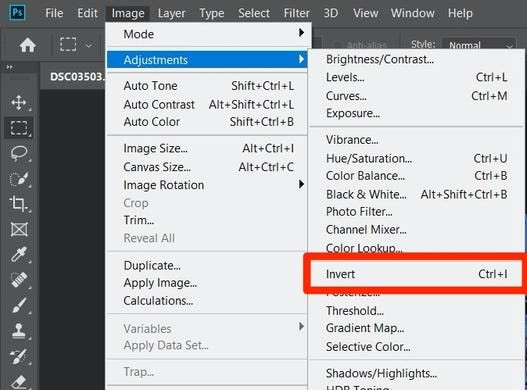Select the Rectangular Marquee tool in toolbar
The height and width of the screenshot is (390, 527).
(19, 128)
